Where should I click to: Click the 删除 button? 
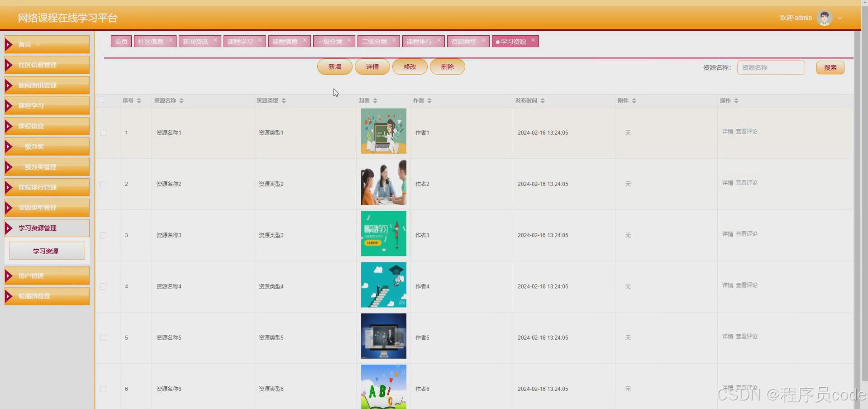tap(448, 67)
